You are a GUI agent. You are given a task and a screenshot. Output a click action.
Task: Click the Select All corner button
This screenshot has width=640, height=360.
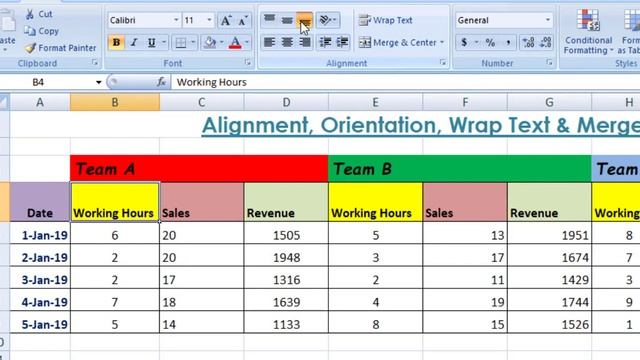click(x=4, y=102)
